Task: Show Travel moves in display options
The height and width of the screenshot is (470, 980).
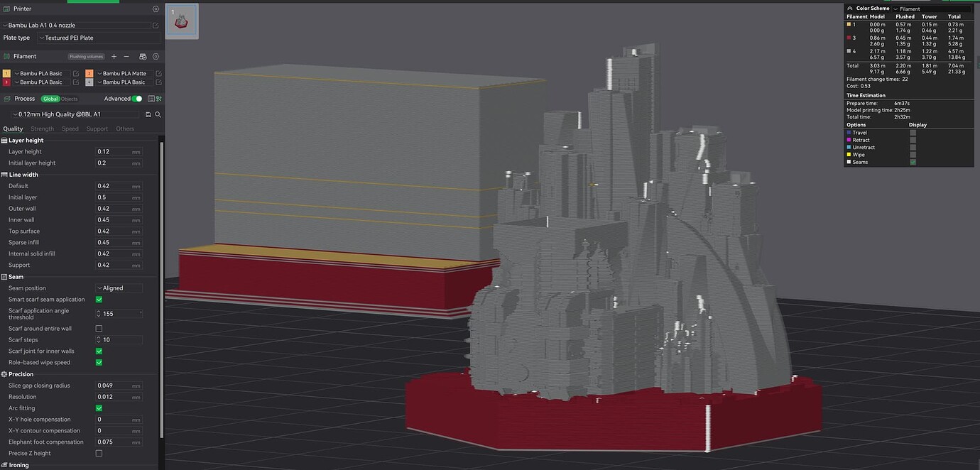Action: pyautogui.click(x=913, y=133)
